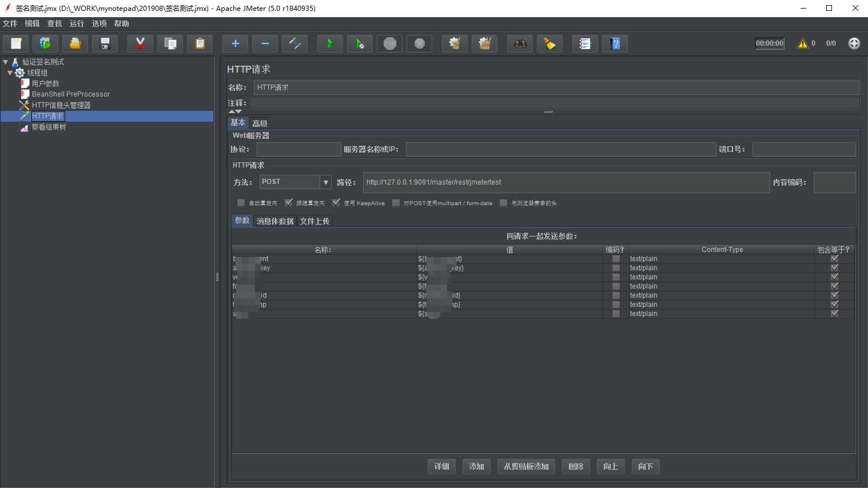
Task: Click the warning triangle log icon
Action: pos(803,43)
